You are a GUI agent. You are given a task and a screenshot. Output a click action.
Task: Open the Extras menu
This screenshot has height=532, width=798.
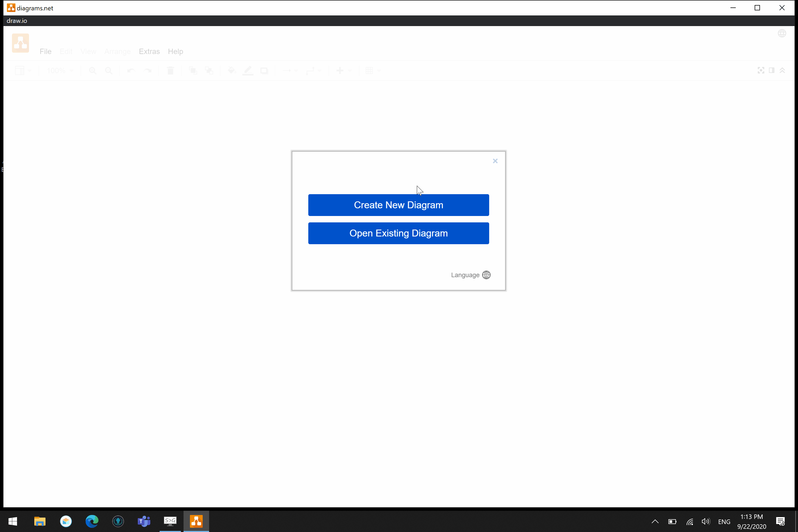click(149, 51)
